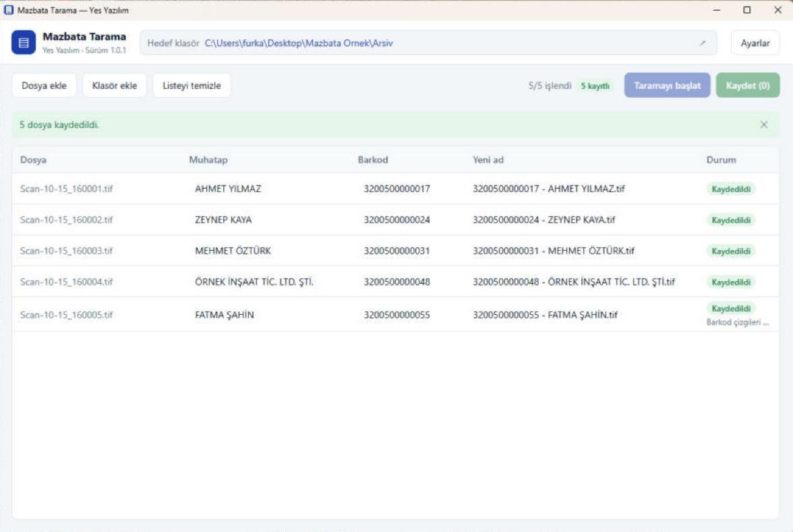Click the Barkod column header
Screen dimensions: 793x532
click(373, 160)
